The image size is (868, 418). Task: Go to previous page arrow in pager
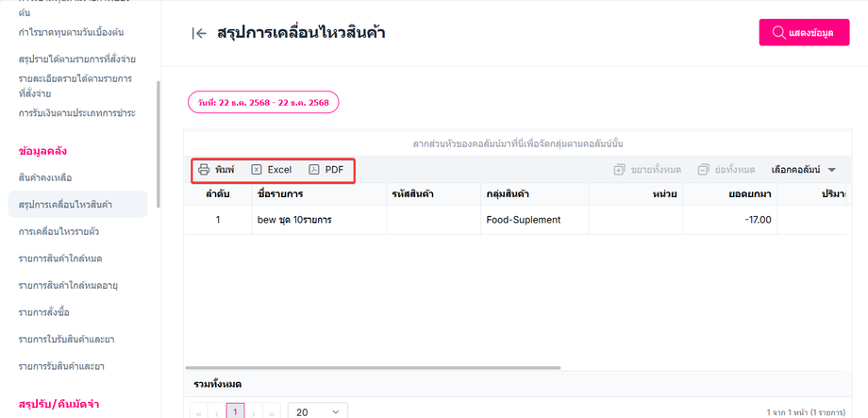point(217,413)
